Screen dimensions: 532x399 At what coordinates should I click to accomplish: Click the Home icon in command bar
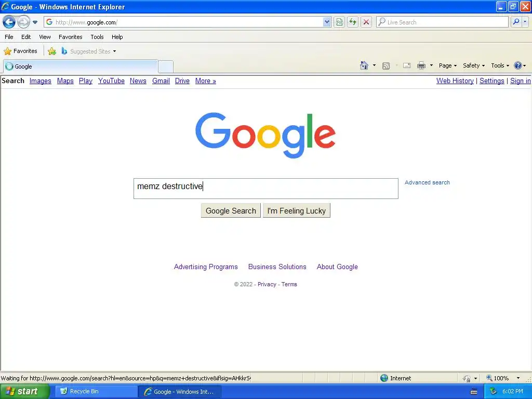[x=364, y=65]
